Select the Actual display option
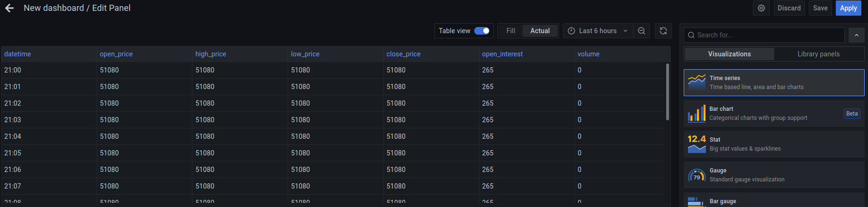Viewport: 868px width, 207px height. pos(540,31)
